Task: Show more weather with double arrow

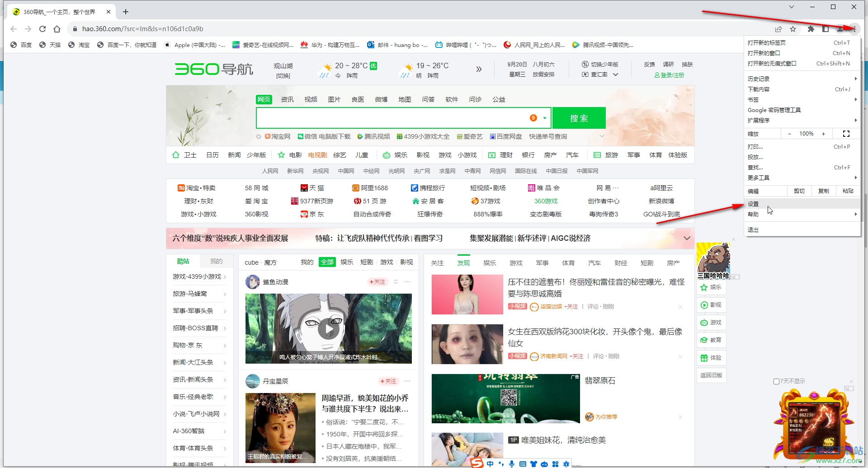Action: point(479,69)
